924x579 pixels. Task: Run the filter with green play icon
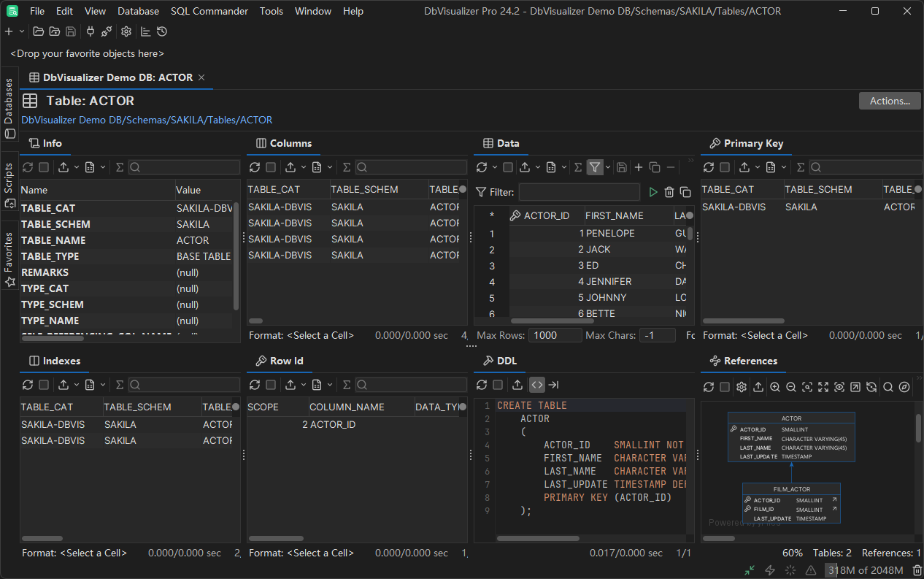653,192
